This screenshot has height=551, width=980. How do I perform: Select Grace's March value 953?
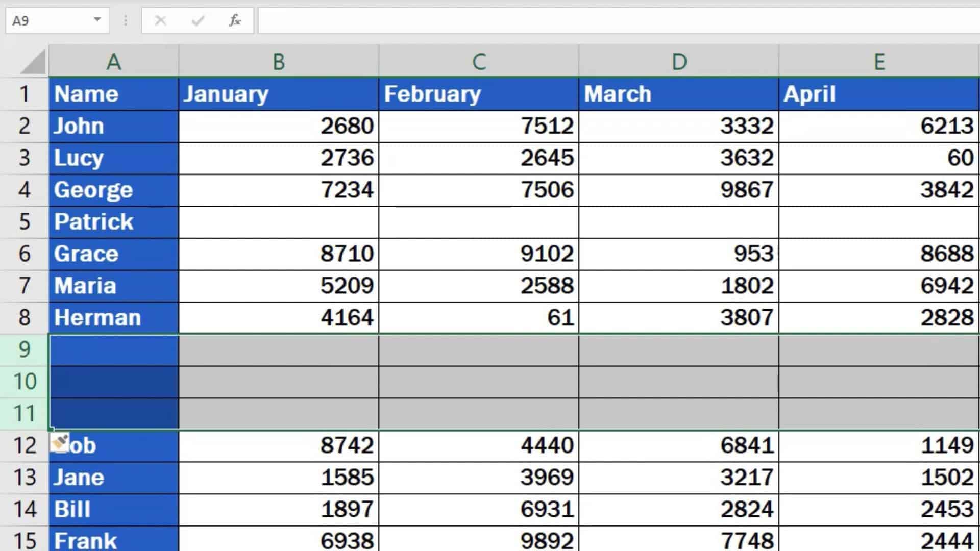[x=678, y=254]
